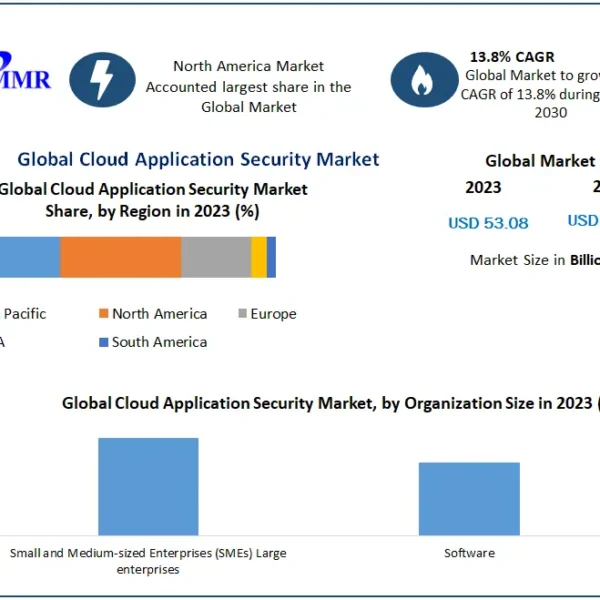This screenshot has width=600, height=600.
Task: Click the 'Market Size in' caption
Action: pyautogui.click(x=517, y=260)
